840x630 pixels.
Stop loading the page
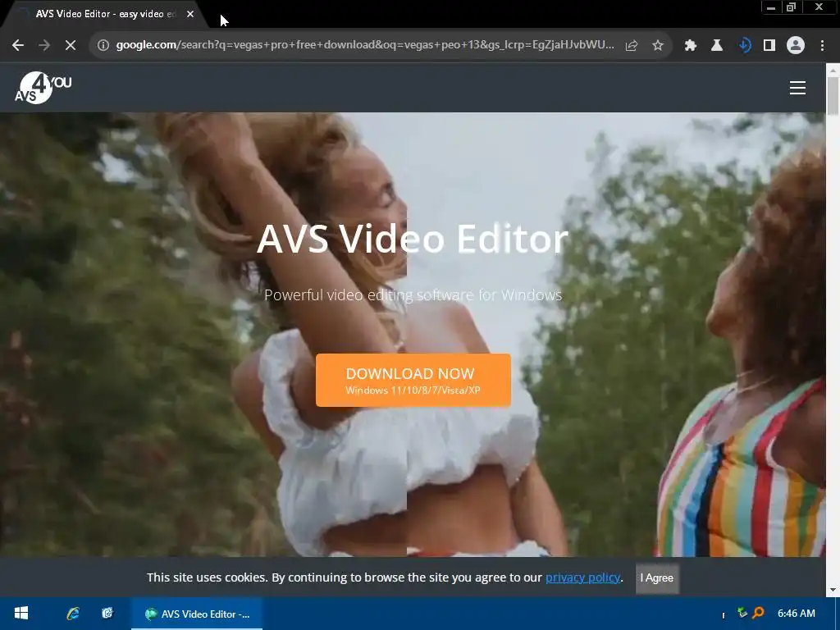point(71,46)
